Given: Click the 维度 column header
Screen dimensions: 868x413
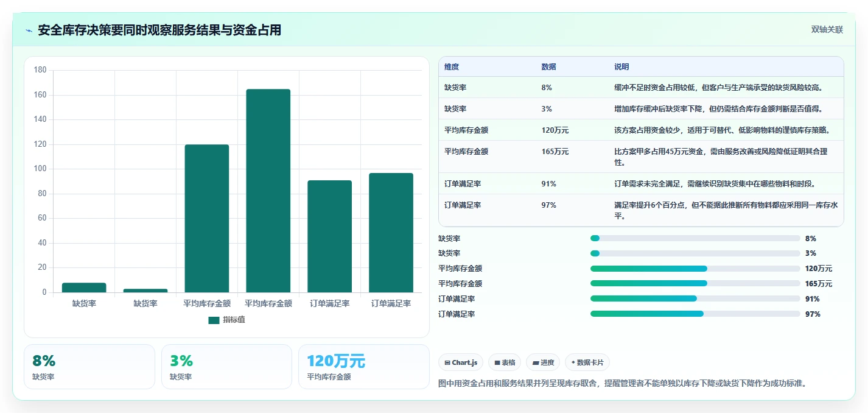Looking at the screenshot, I should [452, 67].
